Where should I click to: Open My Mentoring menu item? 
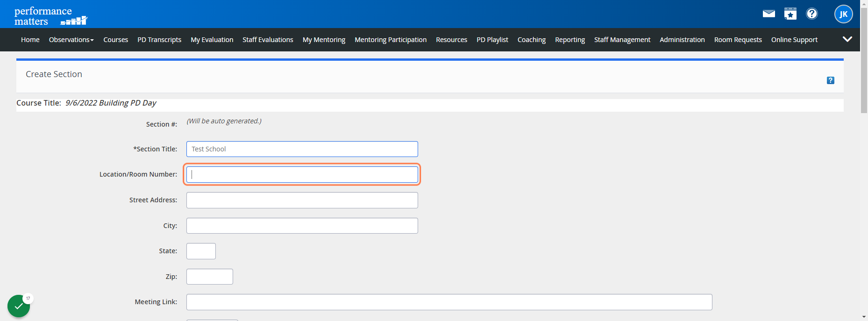click(x=324, y=40)
